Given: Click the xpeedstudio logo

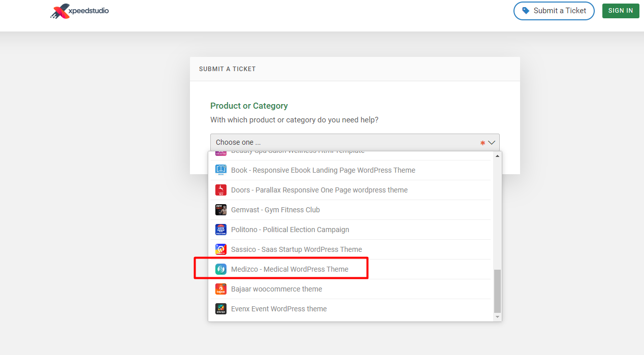Looking at the screenshot, I should [79, 11].
